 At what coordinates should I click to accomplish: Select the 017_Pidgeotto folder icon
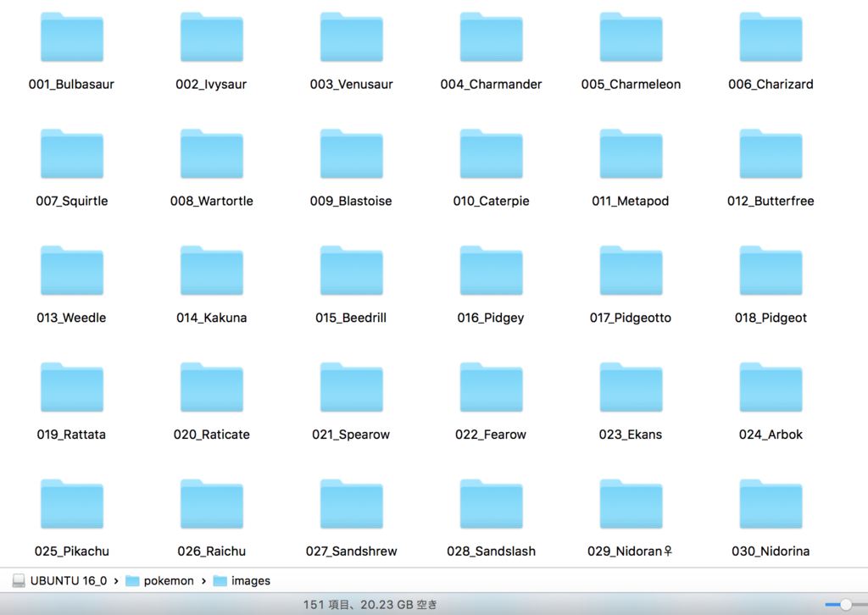pos(631,270)
